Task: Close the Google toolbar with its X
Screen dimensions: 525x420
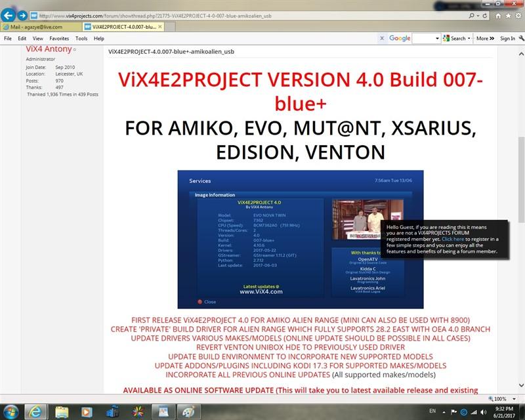Action: [x=382, y=39]
